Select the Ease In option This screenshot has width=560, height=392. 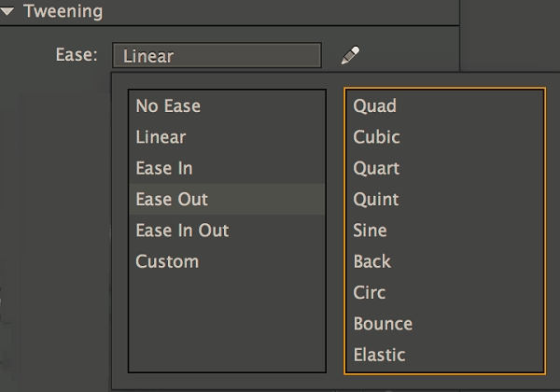(164, 168)
